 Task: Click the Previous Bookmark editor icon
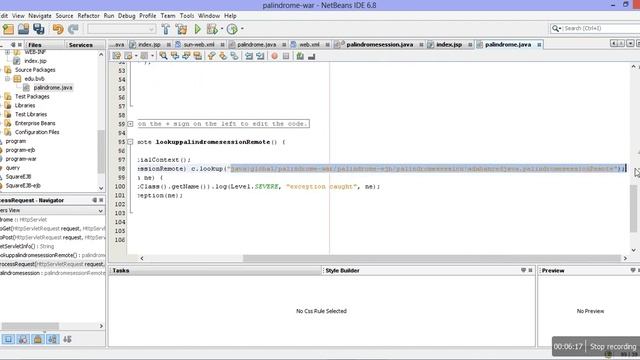tap(211, 56)
